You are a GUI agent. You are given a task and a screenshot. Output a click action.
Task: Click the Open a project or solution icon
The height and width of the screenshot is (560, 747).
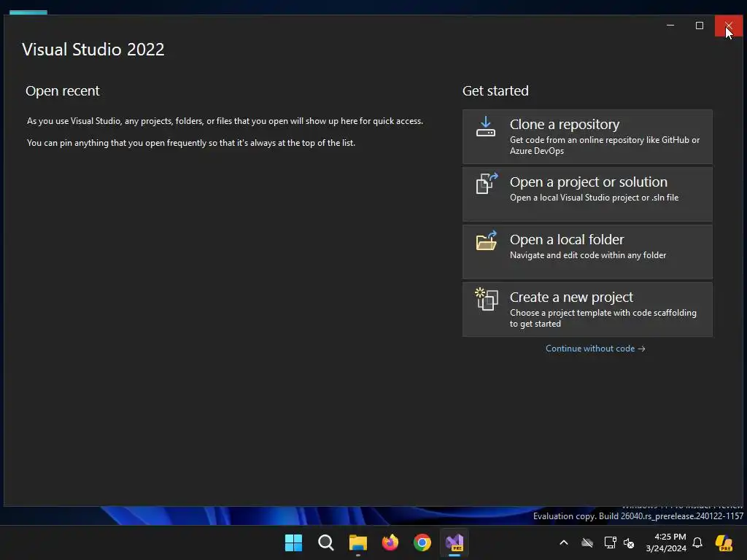(487, 184)
